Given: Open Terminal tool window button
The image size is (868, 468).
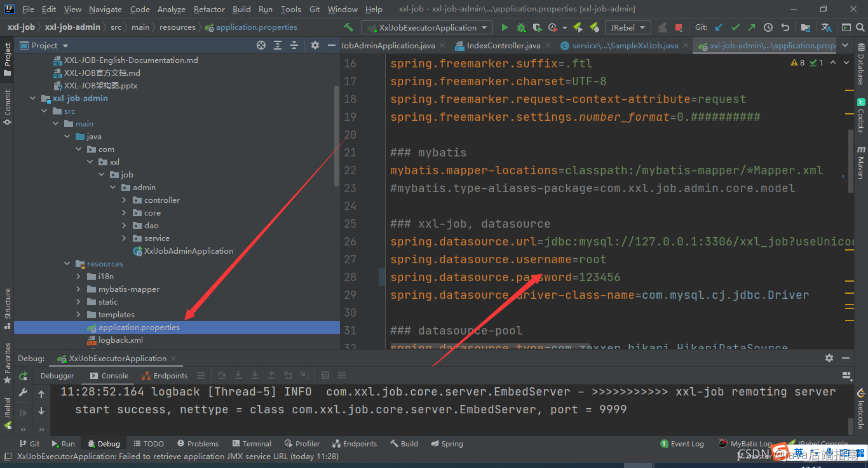Looking at the screenshot, I should pos(252,444).
